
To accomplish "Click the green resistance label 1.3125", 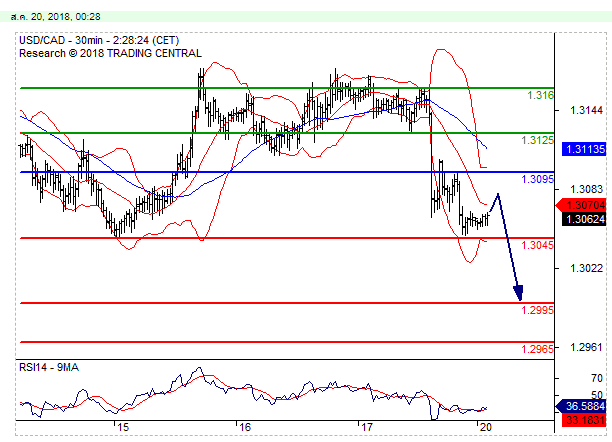I will coord(537,140).
